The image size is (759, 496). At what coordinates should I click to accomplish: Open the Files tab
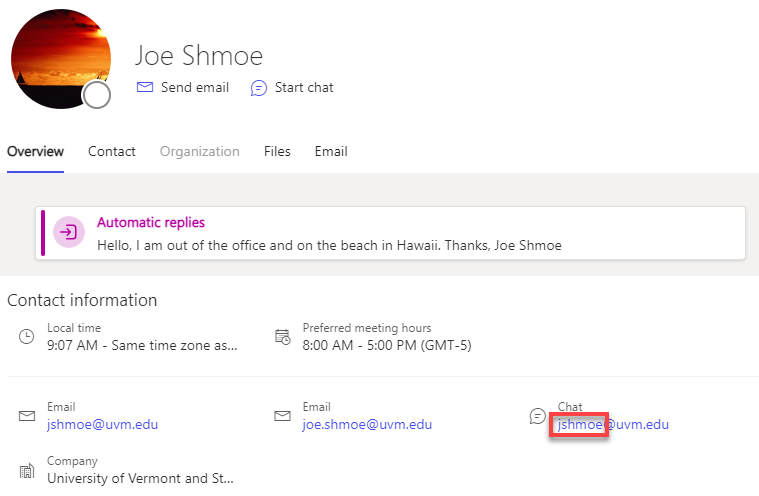tap(277, 151)
